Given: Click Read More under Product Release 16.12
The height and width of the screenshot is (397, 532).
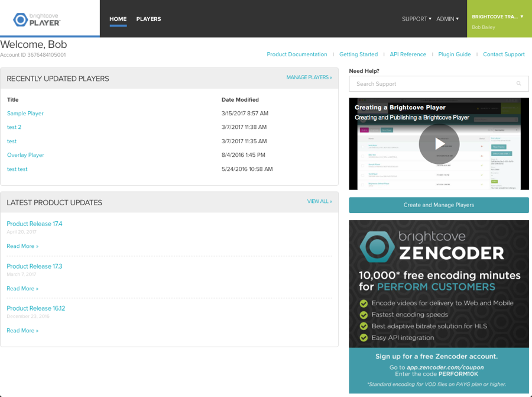Looking at the screenshot, I should [22, 331].
